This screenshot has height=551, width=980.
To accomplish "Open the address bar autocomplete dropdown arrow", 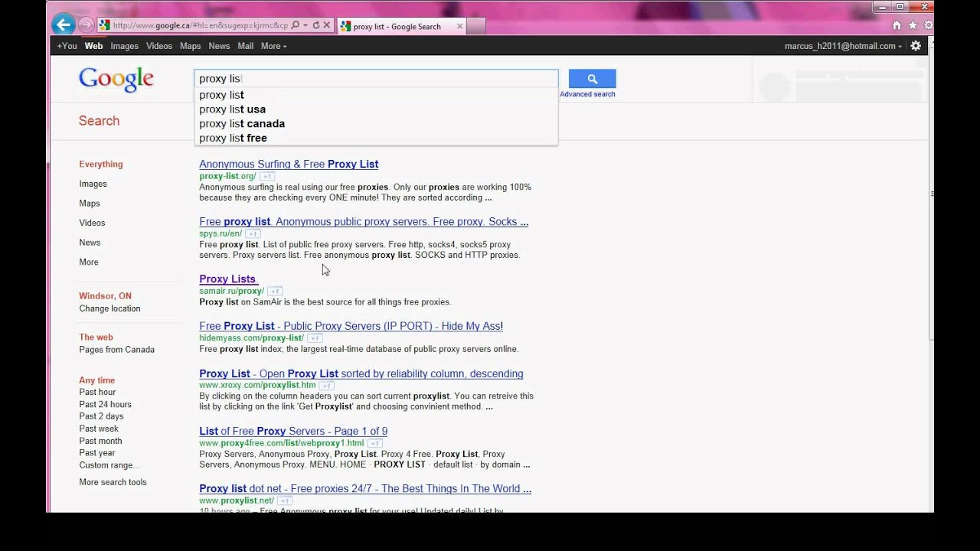I will [305, 25].
